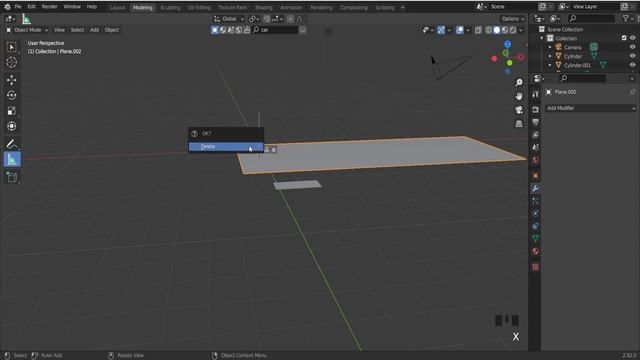Click the zoom view magnifier icon
This screenshot has height=360, width=640.
[519, 82]
